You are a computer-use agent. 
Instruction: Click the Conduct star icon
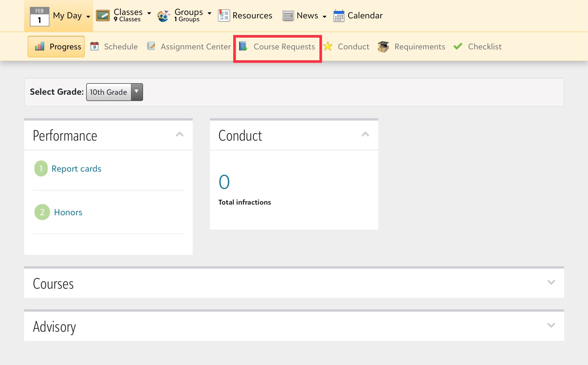tap(328, 46)
